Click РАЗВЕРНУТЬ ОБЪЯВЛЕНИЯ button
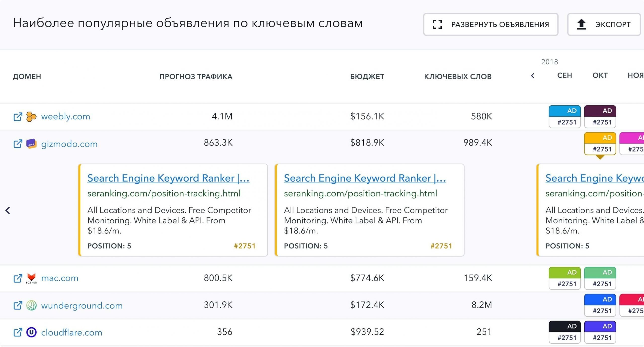644x347 pixels. (x=491, y=24)
